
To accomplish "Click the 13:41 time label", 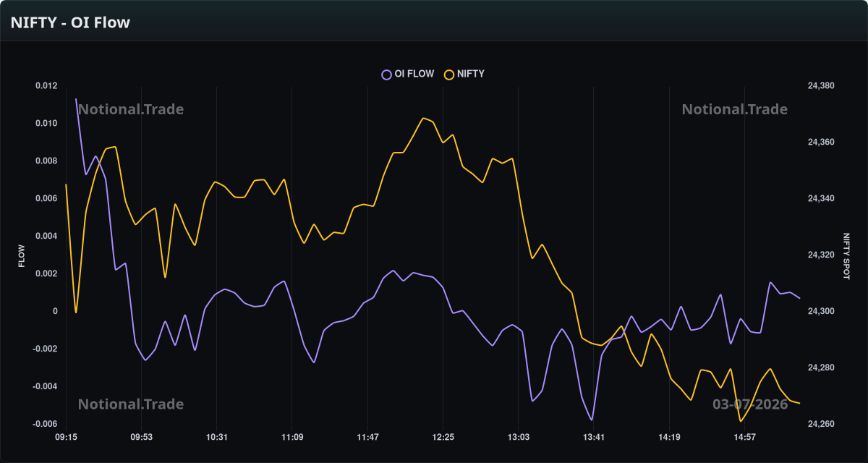I will point(593,437).
